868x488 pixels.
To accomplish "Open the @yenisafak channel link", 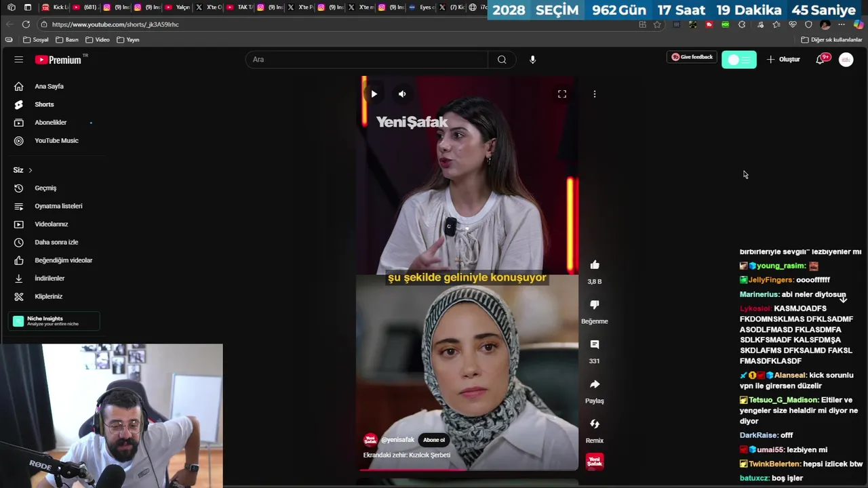I will (x=397, y=440).
